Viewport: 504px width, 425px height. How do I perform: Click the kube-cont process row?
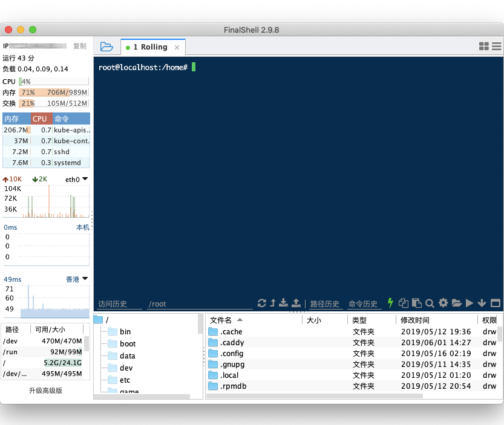46,141
